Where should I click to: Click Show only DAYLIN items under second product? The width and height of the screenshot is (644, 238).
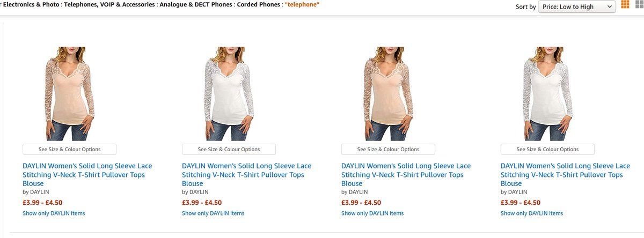(x=213, y=213)
